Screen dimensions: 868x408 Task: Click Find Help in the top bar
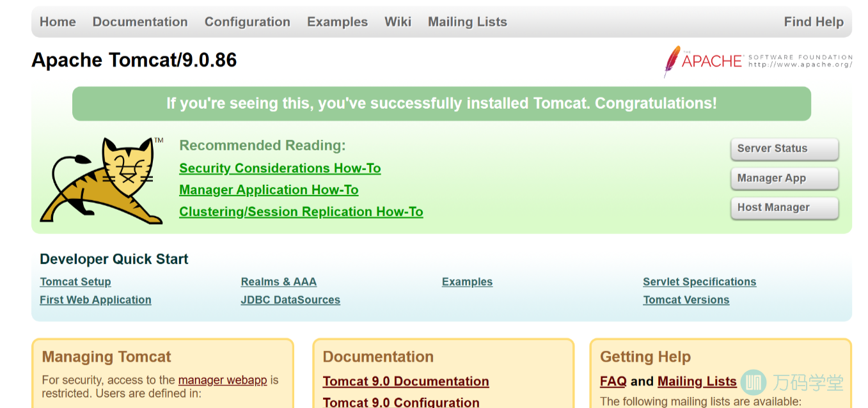[814, 22]
